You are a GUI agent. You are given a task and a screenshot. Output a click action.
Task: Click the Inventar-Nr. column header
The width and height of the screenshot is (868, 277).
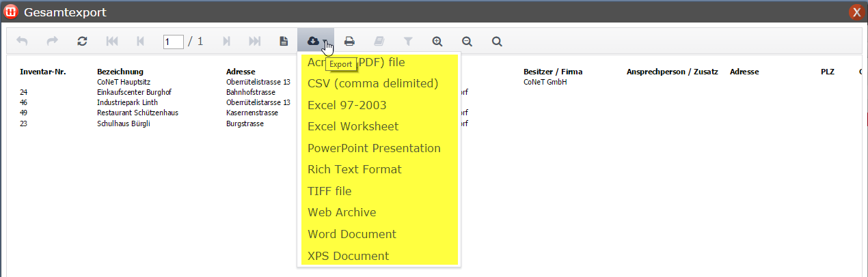click(43, 72)
